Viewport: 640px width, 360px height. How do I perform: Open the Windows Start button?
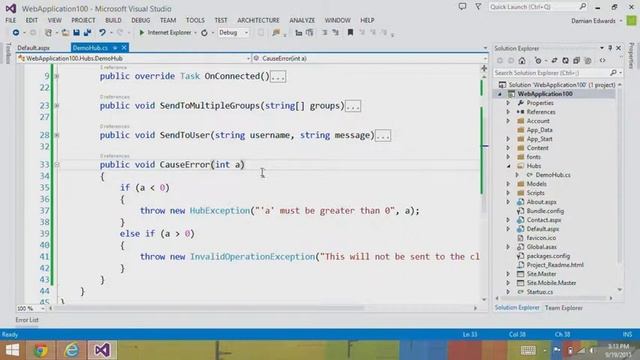[x=12, y=350]
